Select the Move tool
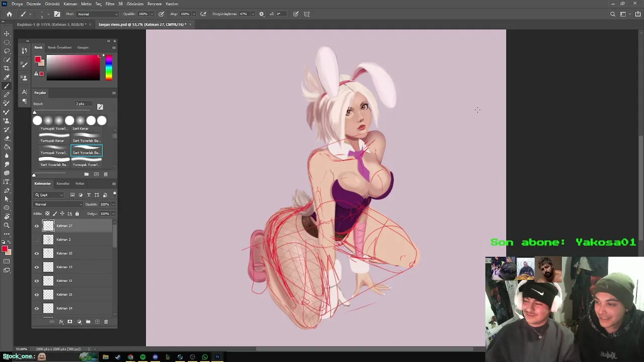This screenshot has width=644, height=362. click(7, 34)
